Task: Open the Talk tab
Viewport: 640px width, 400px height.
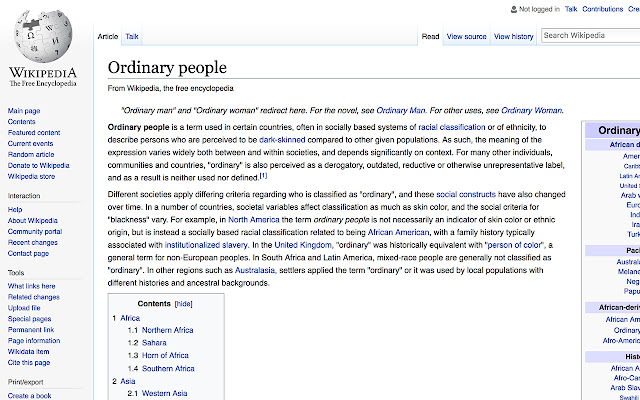Action: (x=132, y=36)
